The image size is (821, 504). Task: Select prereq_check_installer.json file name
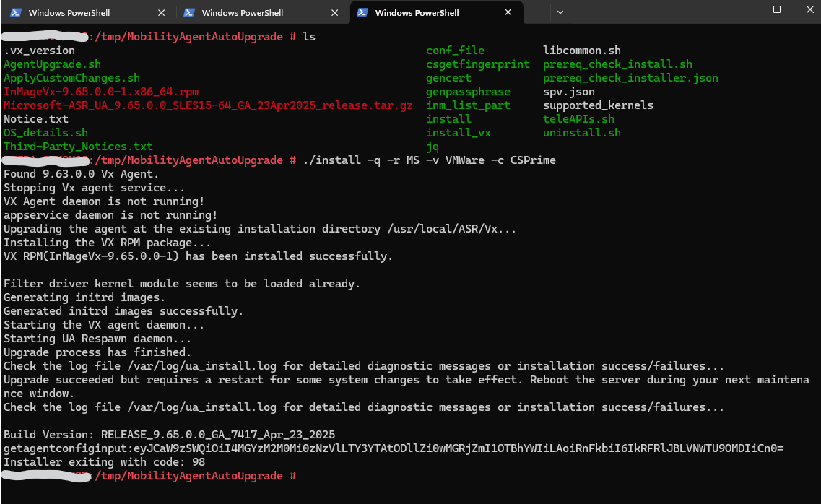[630, 78]
